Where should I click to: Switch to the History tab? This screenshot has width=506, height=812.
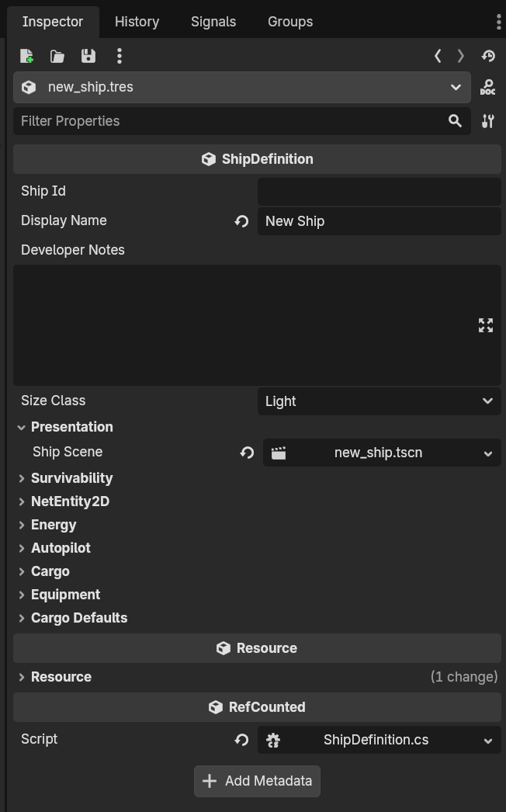(x=137, y=22)
